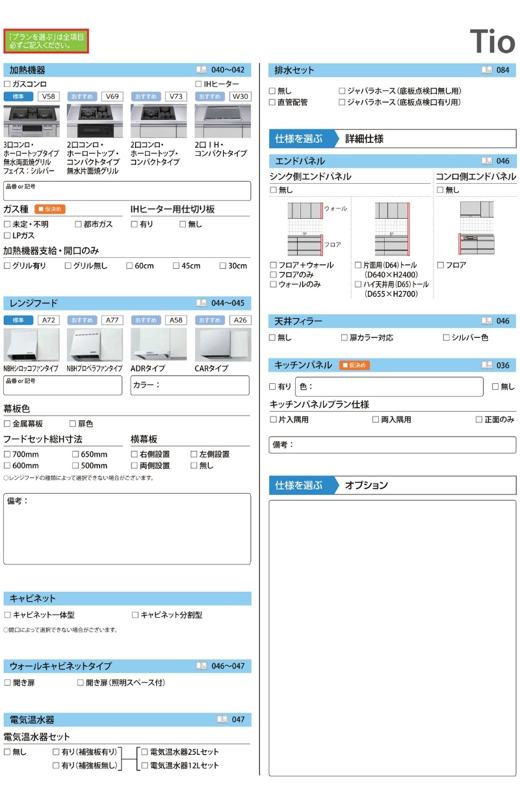Viewport: 520px width, 812px height.
Task: Click the 標準 label beside A72
Action: click(18, 320)
